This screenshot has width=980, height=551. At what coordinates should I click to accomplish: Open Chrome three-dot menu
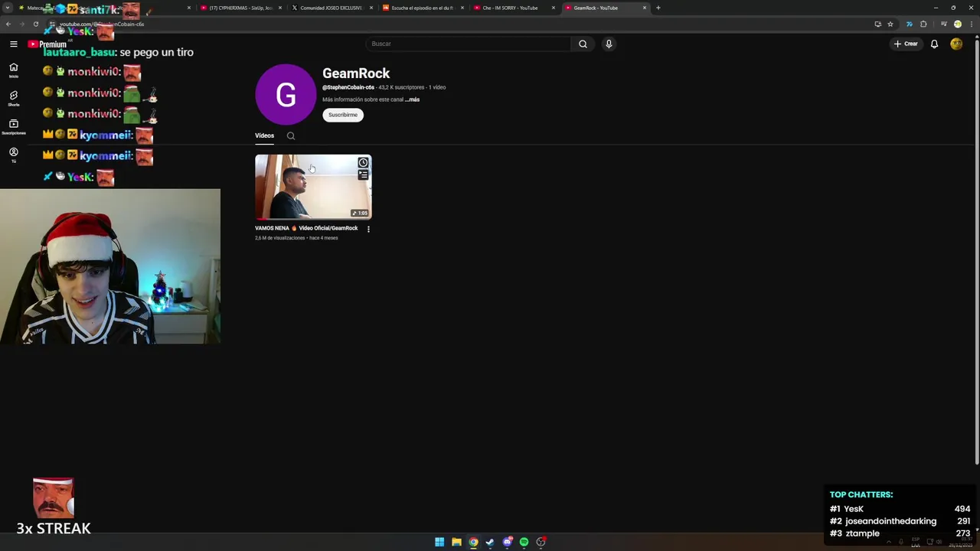(x=971, y=24)
